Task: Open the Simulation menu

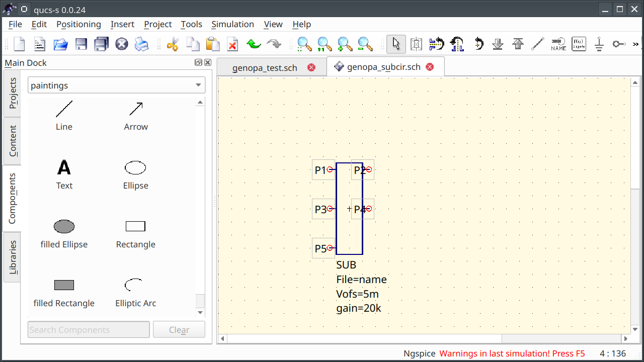Action: click(x=232, y=24)
